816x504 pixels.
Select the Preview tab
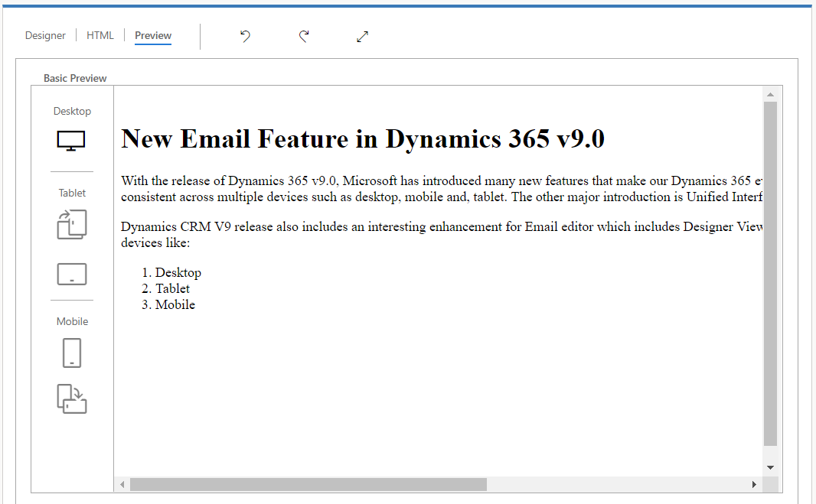click(152, 35)
